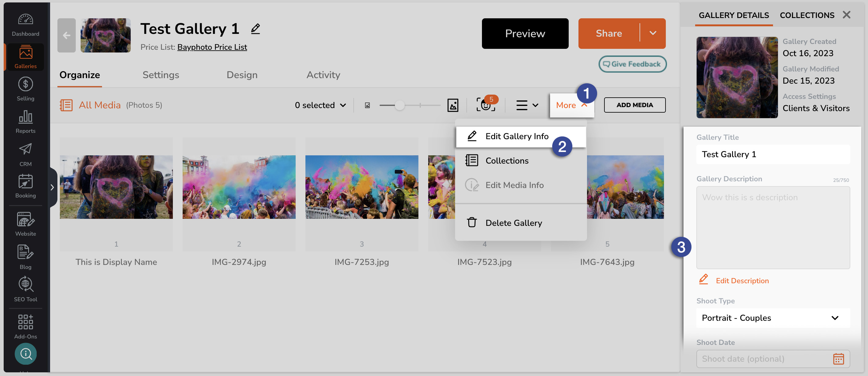Switch to the Design tab
This screenshot has width=868, height=376.
tap(242, 75)
